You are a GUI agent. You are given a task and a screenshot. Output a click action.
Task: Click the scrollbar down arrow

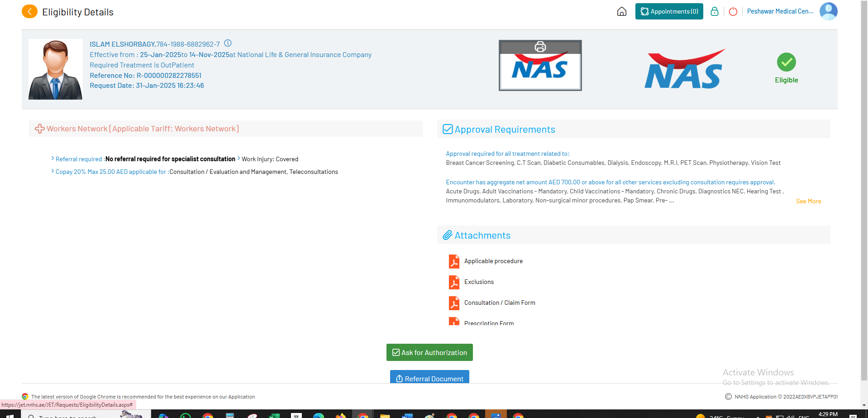(x=864, y=405)
